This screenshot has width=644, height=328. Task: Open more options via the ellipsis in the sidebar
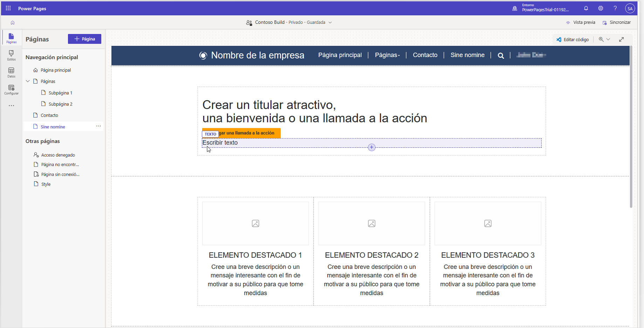[11, 105]
